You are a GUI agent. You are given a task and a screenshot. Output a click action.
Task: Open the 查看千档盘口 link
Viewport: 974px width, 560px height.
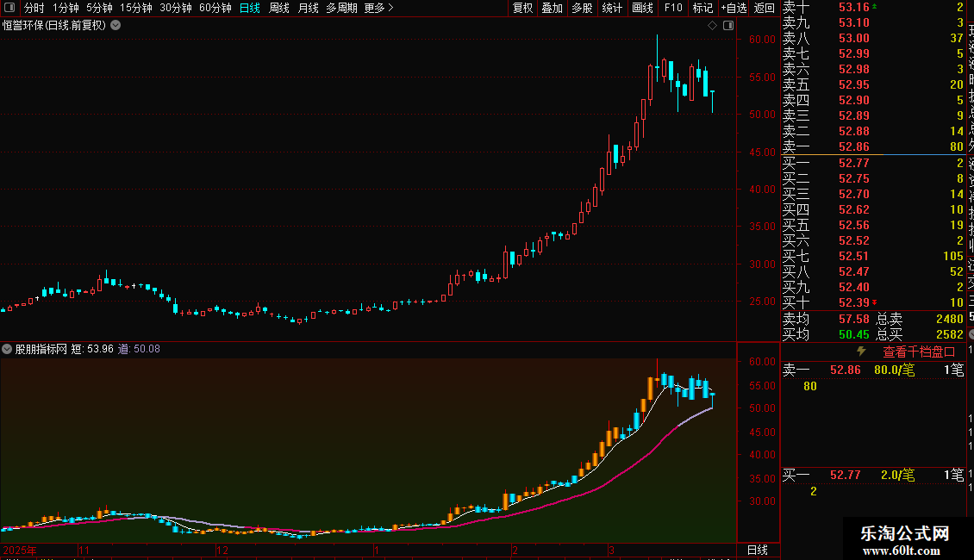point(919,352)
